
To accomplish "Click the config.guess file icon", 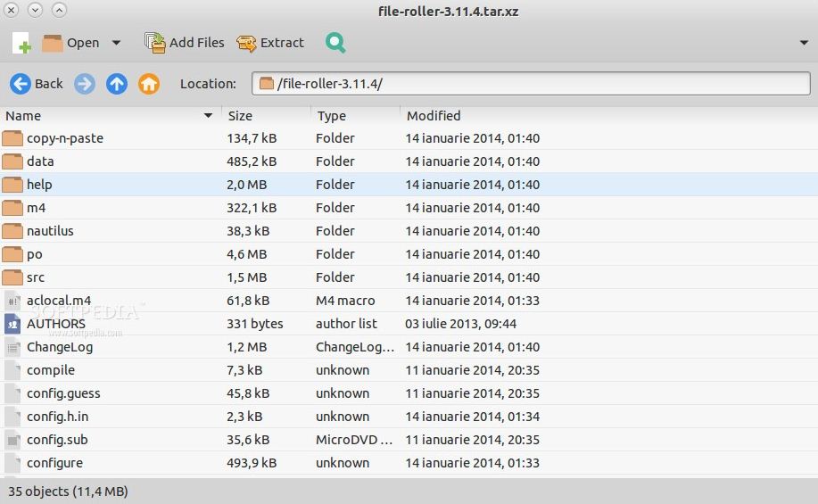I will pyautogui.click(x=12, y=393).
